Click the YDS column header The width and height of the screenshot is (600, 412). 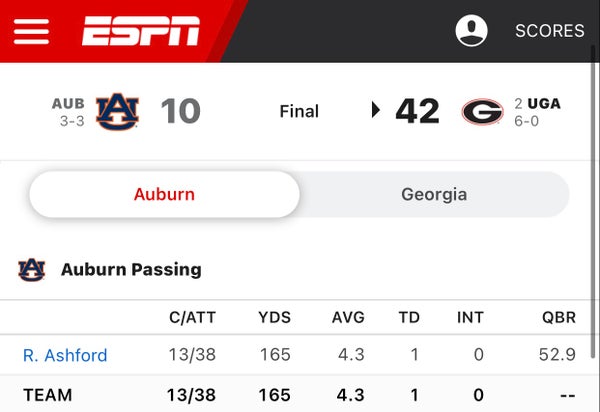(274, 317)
